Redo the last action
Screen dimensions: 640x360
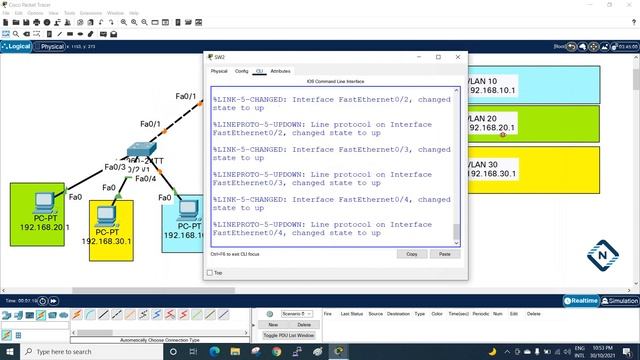click(x=111, y=22)
